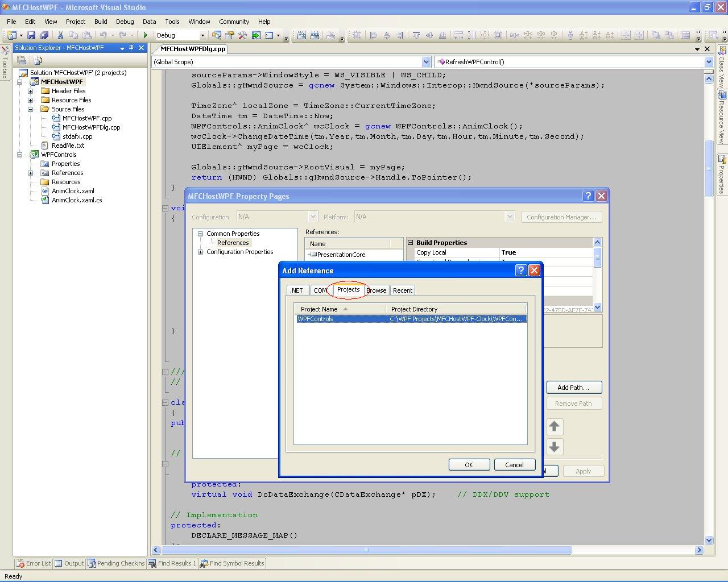Image resolution: width=728 pixels, height=582 pixels.
Task: Start debugging with the green play icon
Action: pyautogui.click(x=145, y=35)
